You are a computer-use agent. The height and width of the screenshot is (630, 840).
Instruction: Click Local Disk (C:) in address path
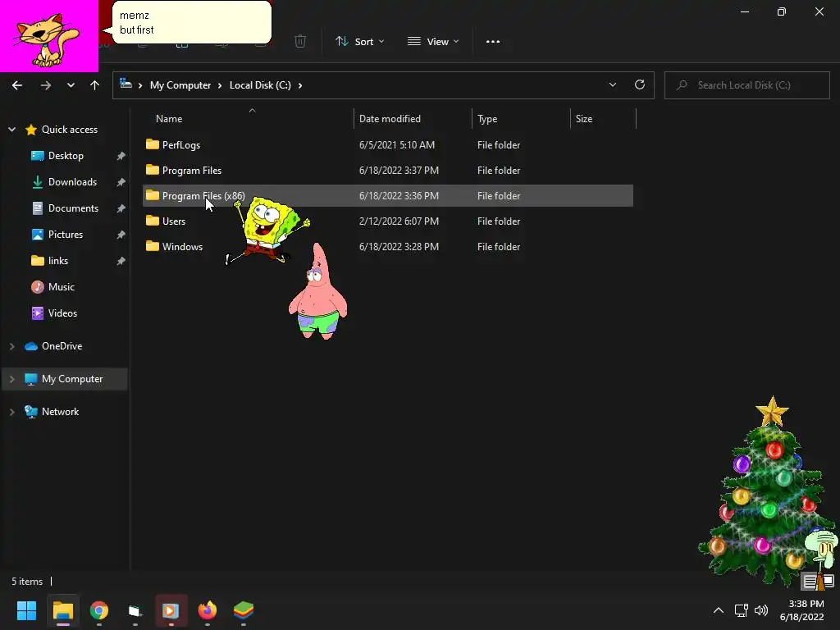(260, 85)
